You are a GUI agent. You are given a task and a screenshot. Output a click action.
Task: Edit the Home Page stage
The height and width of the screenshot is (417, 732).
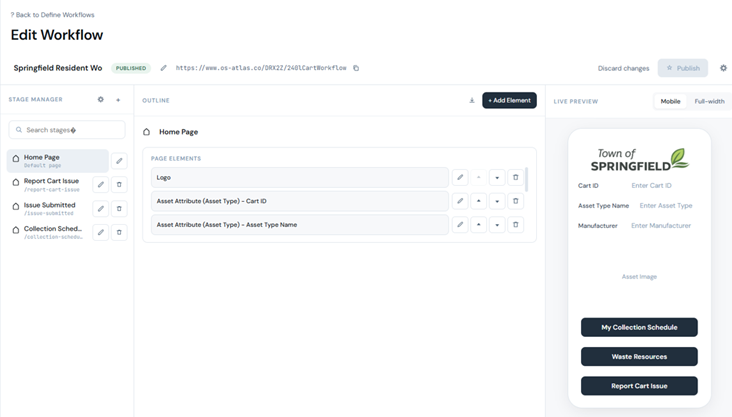pyautogui.click(x=119, y=161)
